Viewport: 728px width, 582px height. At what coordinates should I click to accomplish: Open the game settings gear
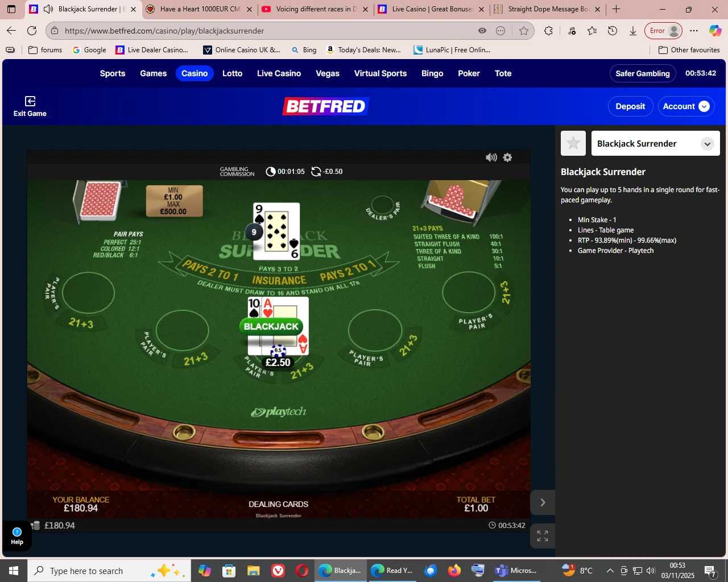click(507, 157)
